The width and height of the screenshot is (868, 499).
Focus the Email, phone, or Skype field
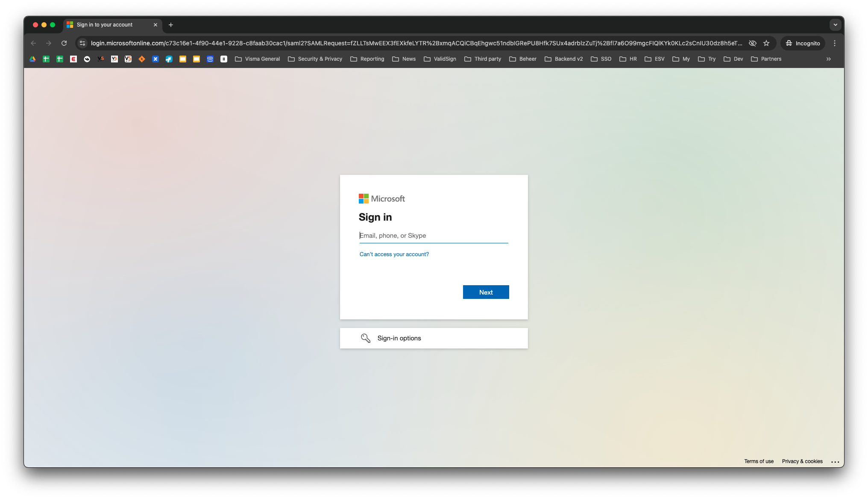click(x=434, y=236)
